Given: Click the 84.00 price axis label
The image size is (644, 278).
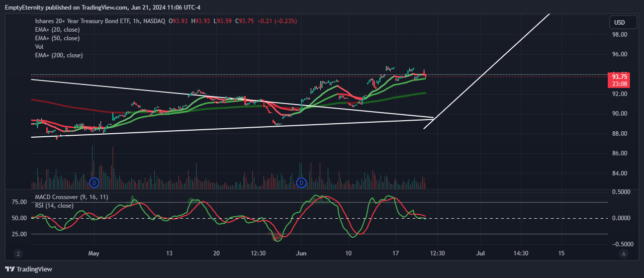Looking at the screenshot, I should (x=619, y=173).
